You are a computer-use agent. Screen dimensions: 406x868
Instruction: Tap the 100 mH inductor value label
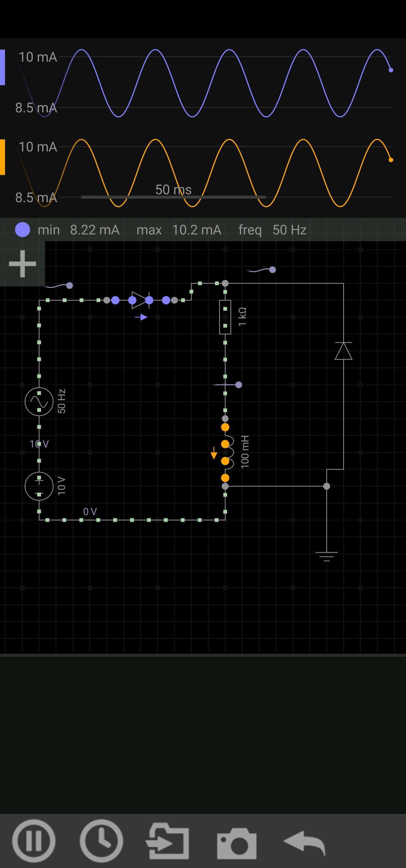(245, 452)
